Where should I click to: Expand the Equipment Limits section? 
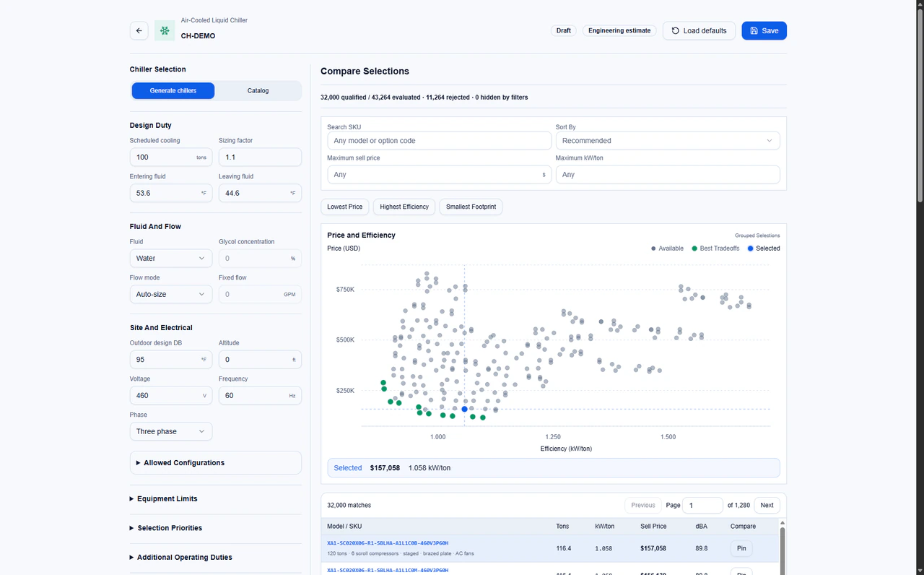216,499
